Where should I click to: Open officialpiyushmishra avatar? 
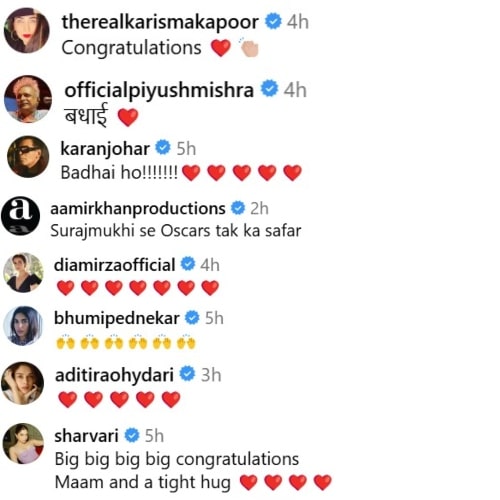pyautogui.click(x=28, y=99)
